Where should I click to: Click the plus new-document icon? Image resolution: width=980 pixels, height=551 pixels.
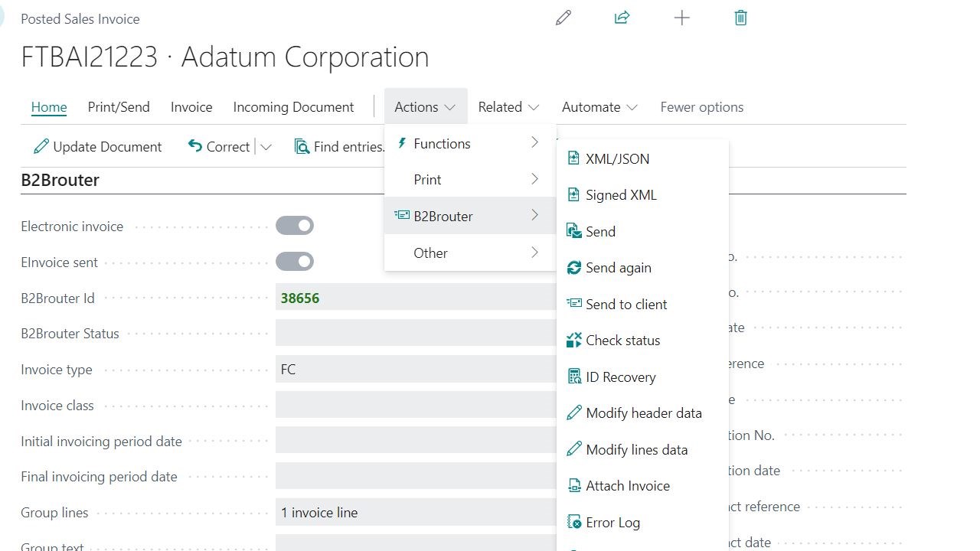point(681,18)
